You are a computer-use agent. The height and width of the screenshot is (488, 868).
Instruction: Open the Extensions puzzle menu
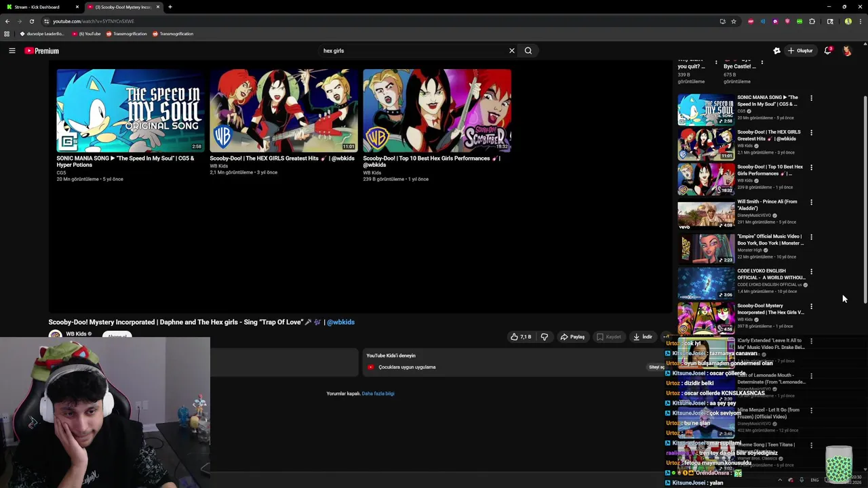[812, 21]
